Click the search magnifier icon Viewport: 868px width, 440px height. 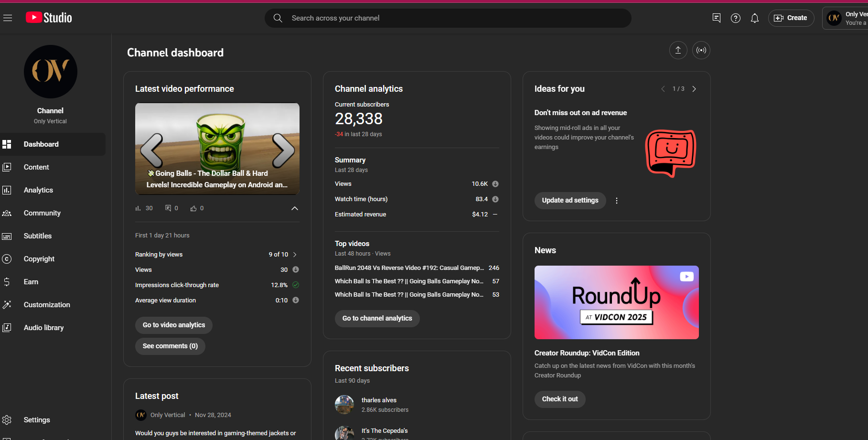[x=278, y=18]
